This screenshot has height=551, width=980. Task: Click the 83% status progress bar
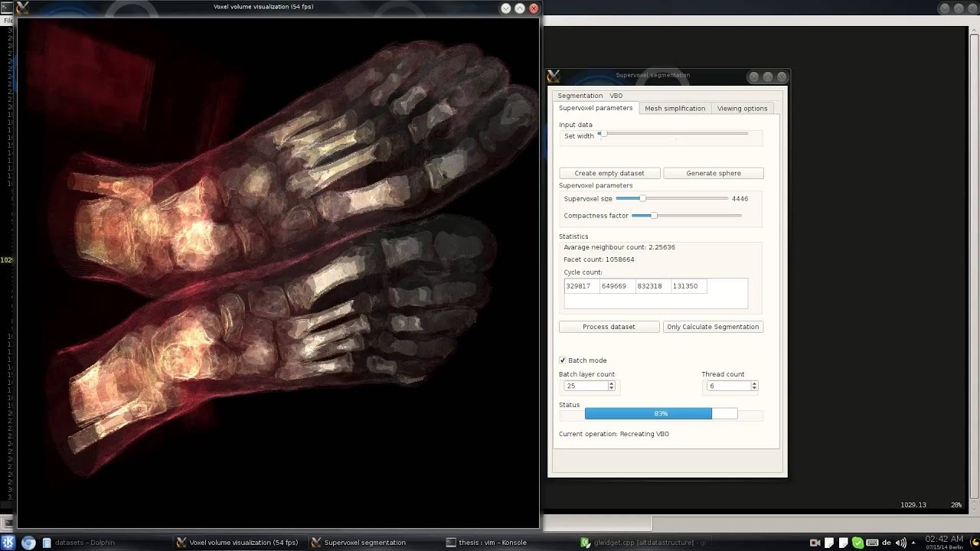pyautogui.click(x=661, y=414)
